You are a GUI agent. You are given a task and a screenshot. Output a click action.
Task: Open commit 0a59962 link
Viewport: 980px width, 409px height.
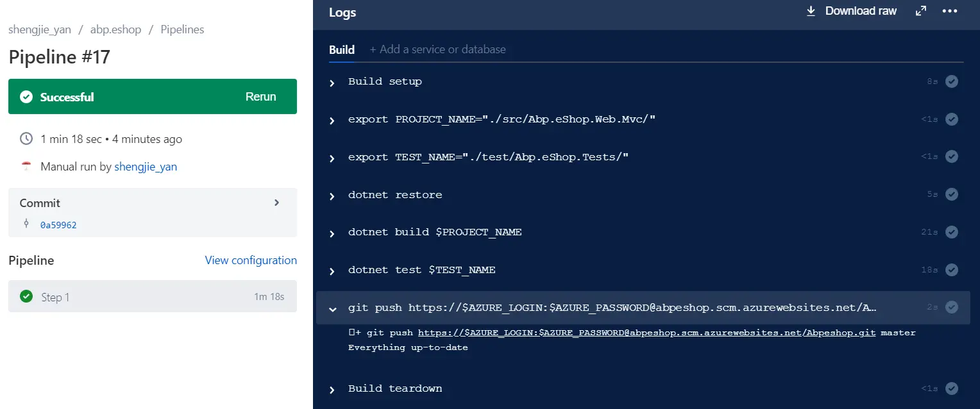coord(58,225)
